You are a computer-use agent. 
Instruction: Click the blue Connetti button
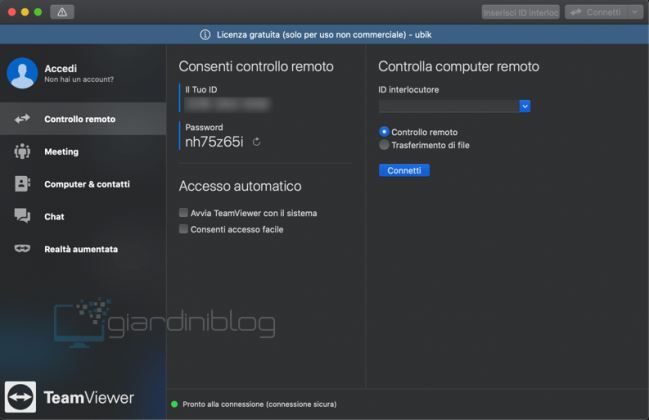404,170
